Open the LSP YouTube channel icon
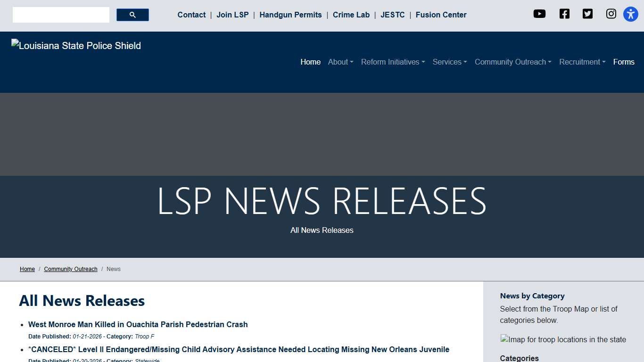This screenshot has height=362, width=644. pyautogui.click(x=539, y=14)
